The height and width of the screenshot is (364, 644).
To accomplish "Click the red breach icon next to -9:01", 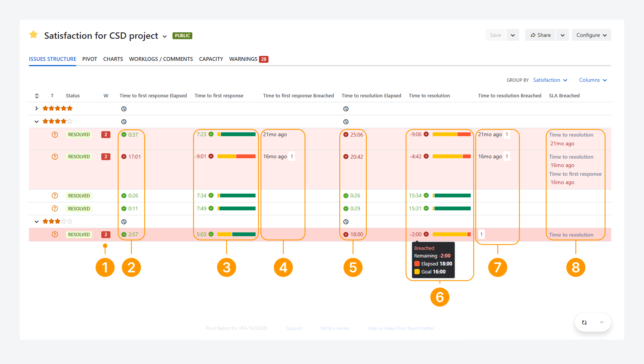I will pos(211,156).
